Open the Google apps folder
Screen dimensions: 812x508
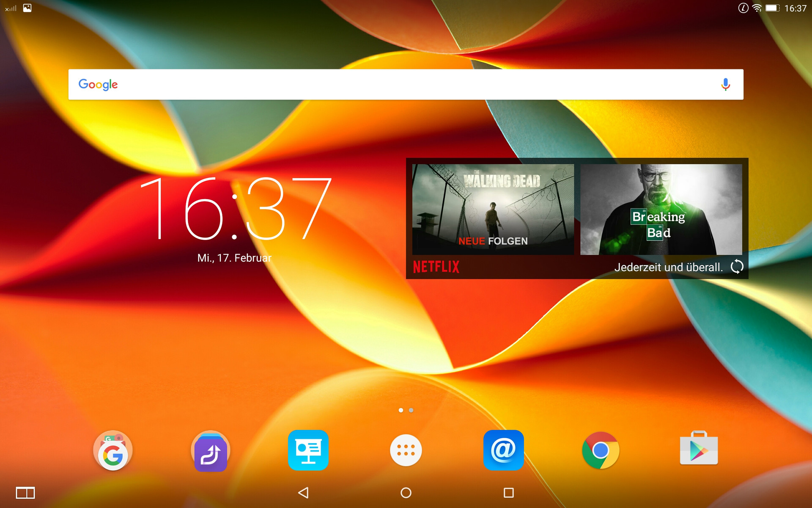(113, 450)
